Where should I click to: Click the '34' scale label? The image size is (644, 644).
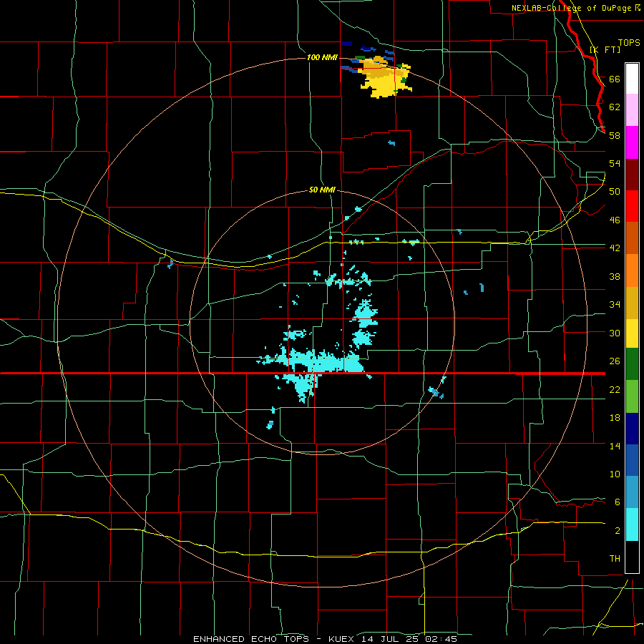click(x=615, y=305)
